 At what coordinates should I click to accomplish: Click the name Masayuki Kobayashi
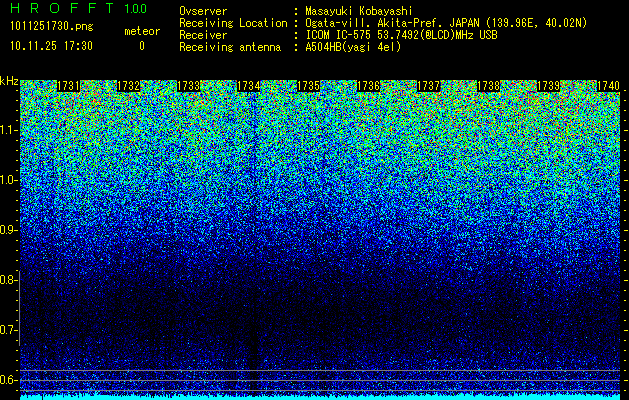(x=359, y=11)
